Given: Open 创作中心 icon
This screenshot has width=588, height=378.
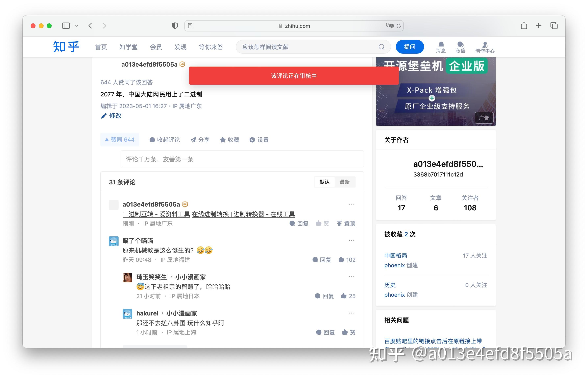Looking at the screenshot, I should (x=485, y=47).
